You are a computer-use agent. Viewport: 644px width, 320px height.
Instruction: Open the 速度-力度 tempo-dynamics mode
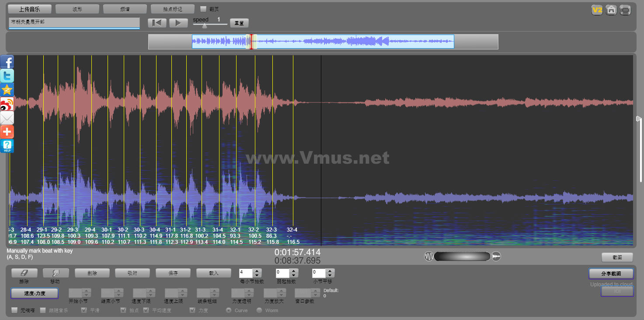coord(35,293)
